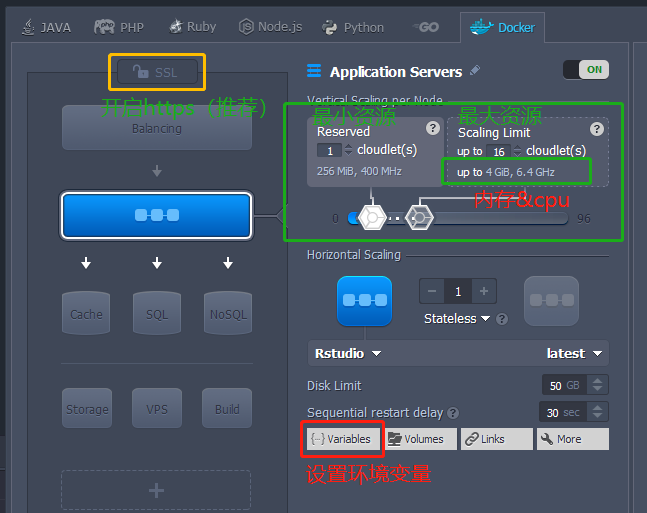This screenshot has height=513, width=647.
Task: Click help icon in Scaling Limit box
Action: click(597, 129)
